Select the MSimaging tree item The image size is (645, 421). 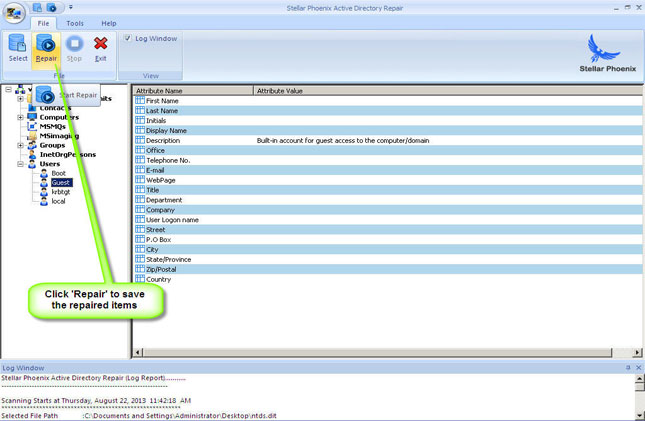(x=59, y=136)
